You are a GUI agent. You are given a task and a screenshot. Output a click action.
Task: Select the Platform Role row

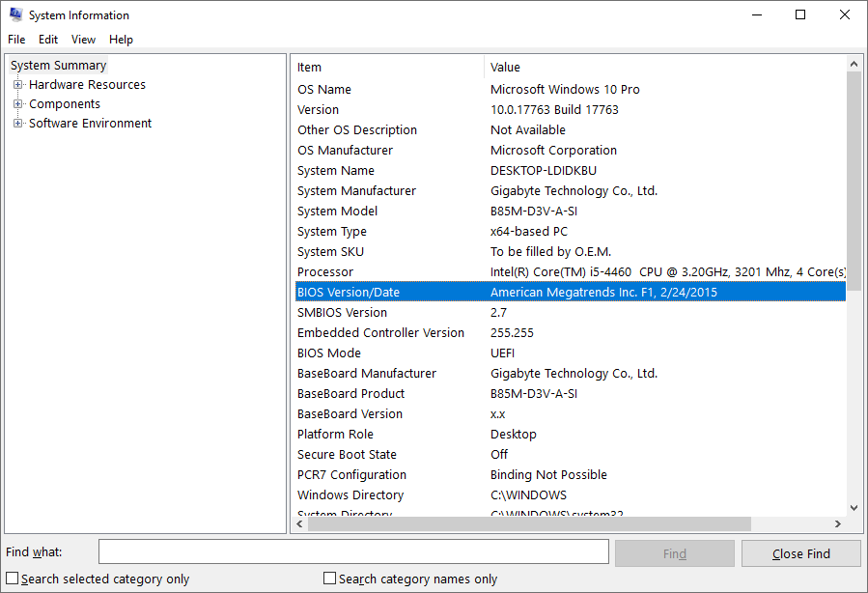(571, 435)
